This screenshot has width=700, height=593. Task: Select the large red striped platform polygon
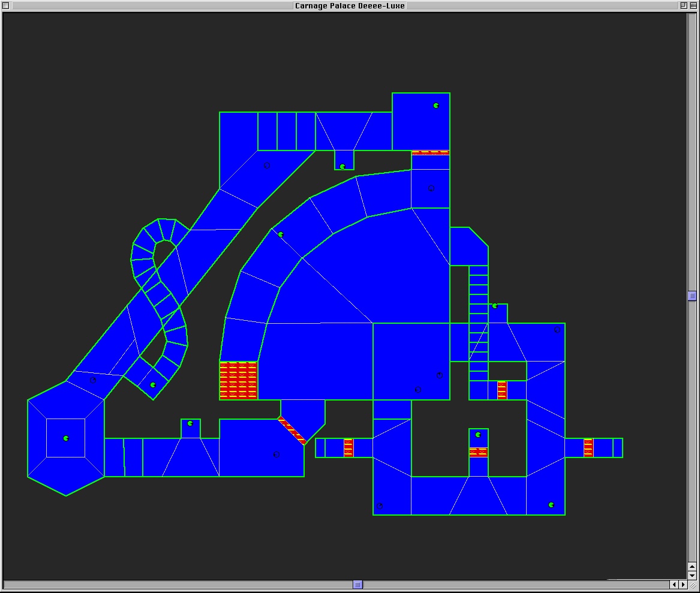tap(238, 380)
